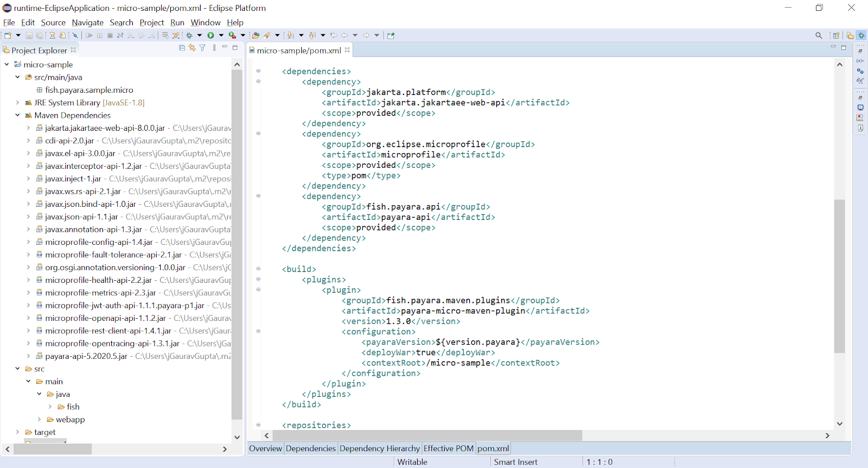Toggle Skip All Breakpoints in toolbar

[75, 35]
